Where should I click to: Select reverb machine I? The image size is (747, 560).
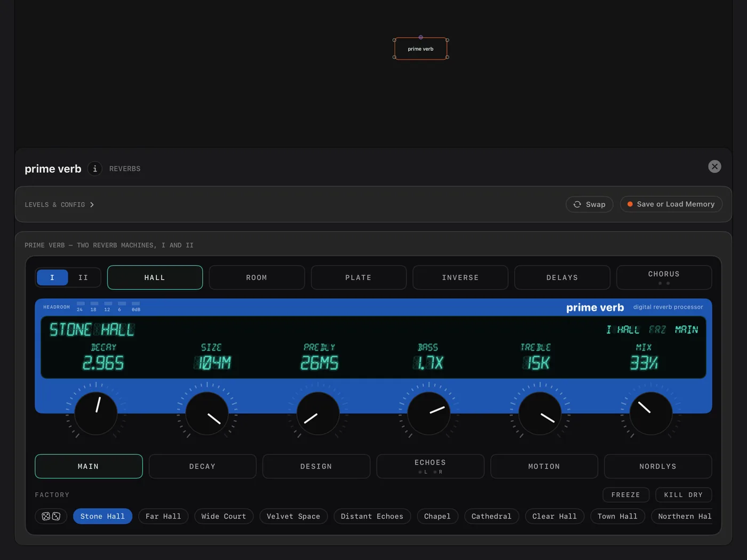tap(52, 277)
